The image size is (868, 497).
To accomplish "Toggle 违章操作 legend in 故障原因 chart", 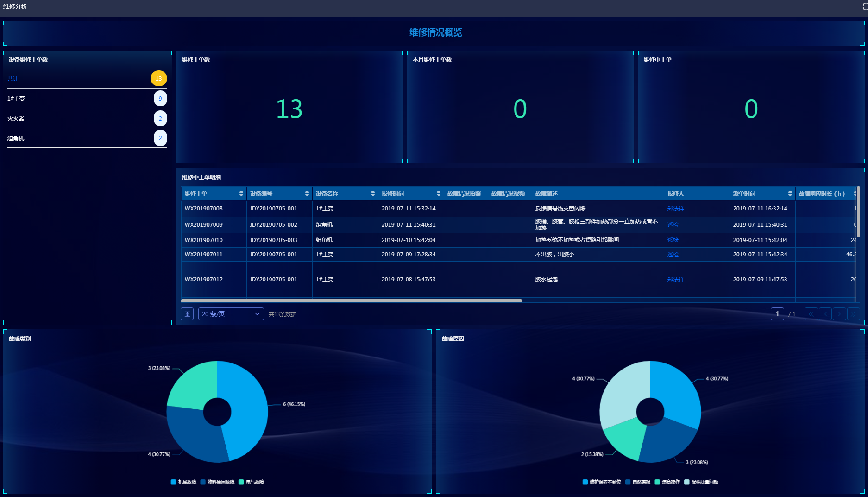I will pos(667,482).
